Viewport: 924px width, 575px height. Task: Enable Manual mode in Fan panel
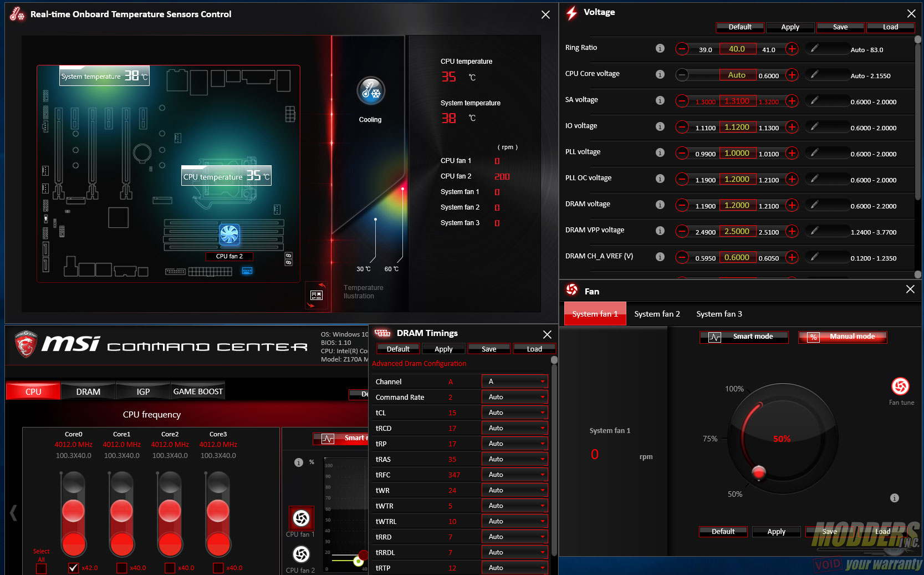click(x=843, y=337)
